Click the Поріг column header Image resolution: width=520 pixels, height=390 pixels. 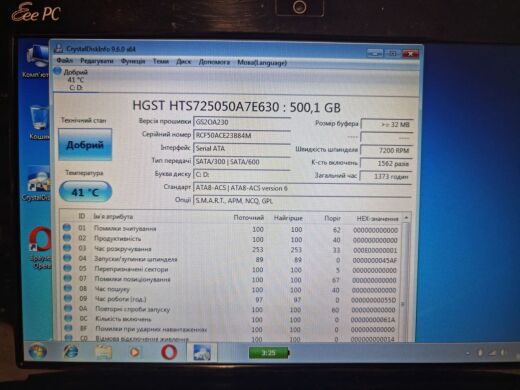click(332, 218)
